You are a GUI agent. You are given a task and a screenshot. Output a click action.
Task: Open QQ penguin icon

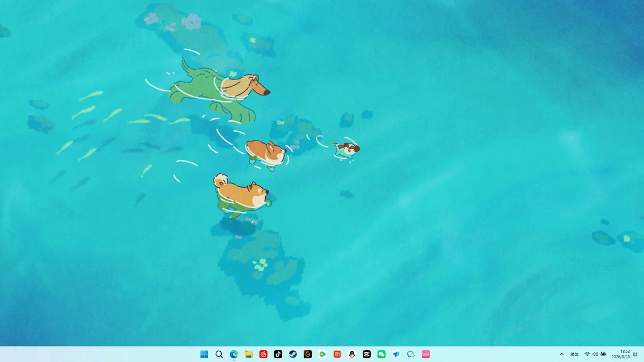click(352, 354)
